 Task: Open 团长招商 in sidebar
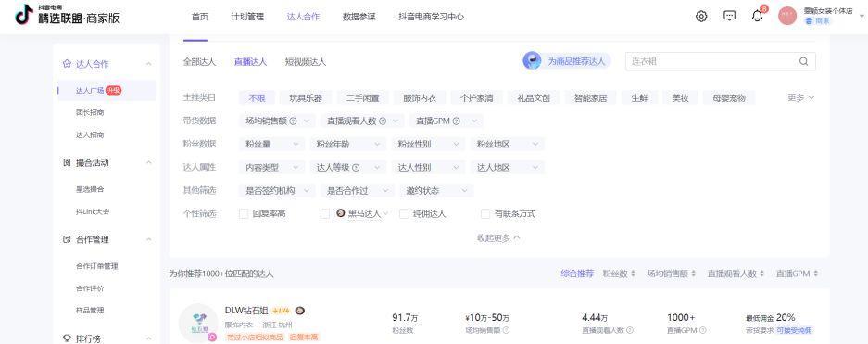pyautogui.click(x=90, y=112)
